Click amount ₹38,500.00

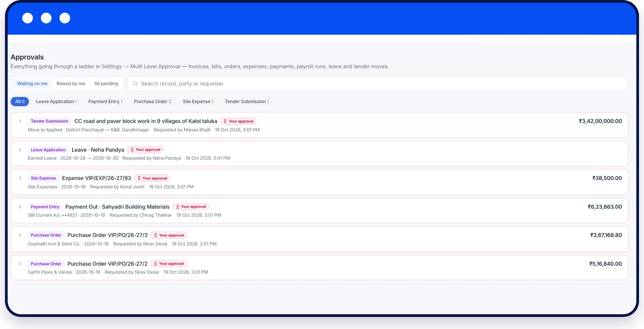tap(607, 178)
